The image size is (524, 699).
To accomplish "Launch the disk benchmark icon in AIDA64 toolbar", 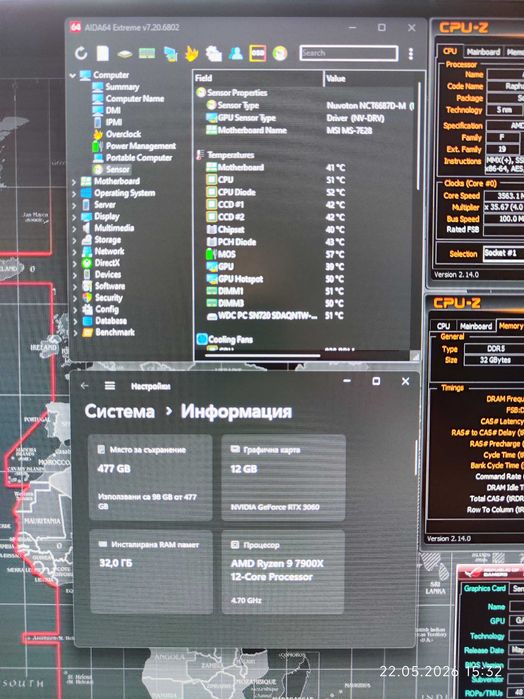I will click(x=125, y=54).
